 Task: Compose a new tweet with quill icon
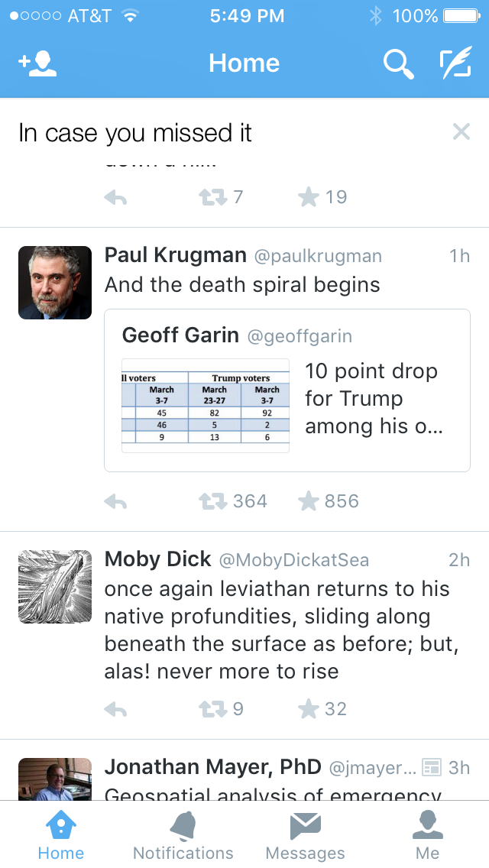pos(456,63)
